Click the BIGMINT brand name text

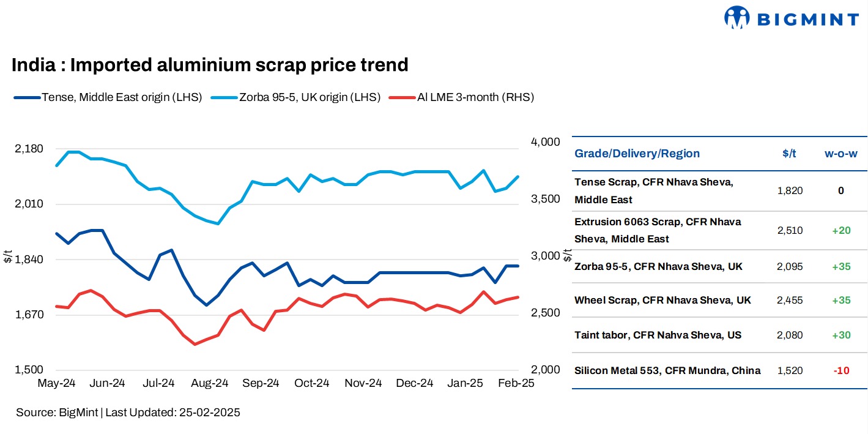pyautogui.click(x=807, y=20)
